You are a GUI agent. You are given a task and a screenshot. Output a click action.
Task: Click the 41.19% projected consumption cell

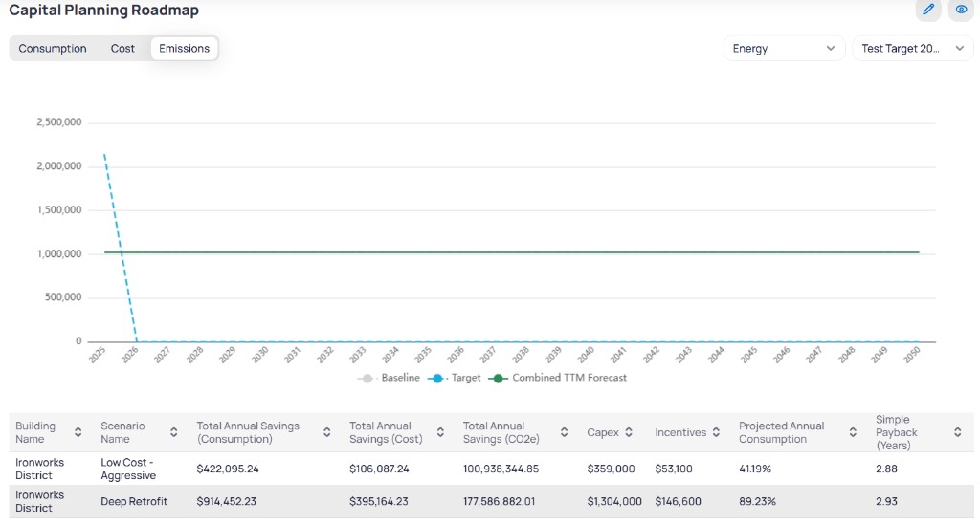tap(755, 469)
